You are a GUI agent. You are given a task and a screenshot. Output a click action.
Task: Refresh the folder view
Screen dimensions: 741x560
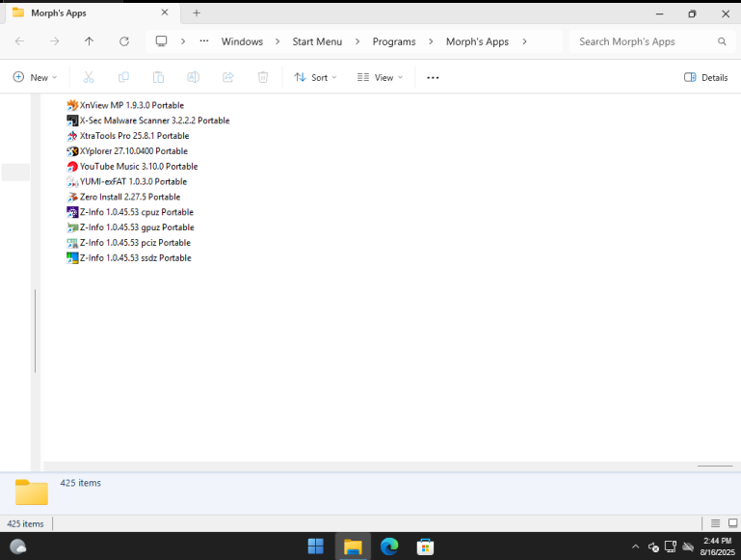123,41
